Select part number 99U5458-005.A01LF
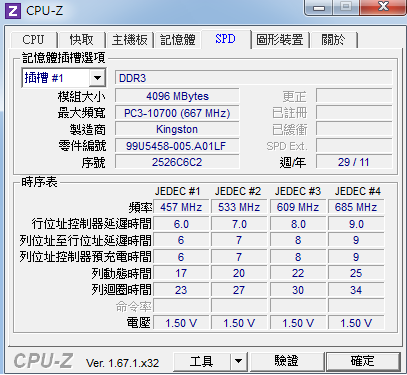The image size is (407, 375). pyautogui.click(x=177, y=146)
